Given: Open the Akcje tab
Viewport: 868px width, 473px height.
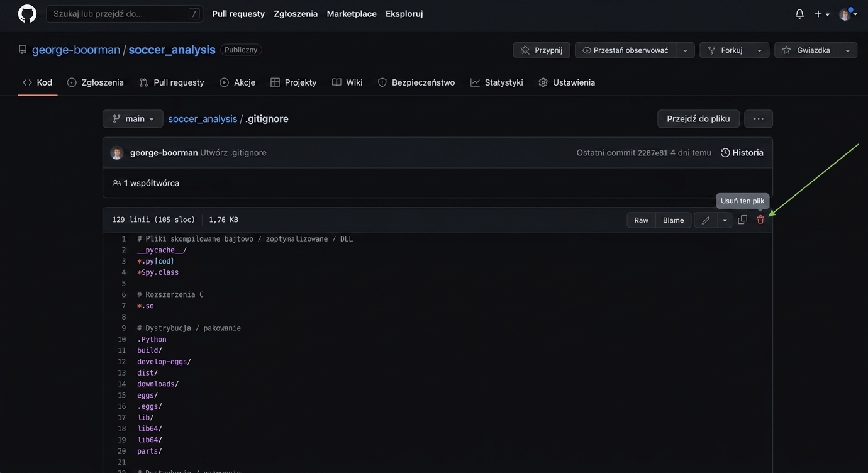Looking at the screenshot, I should tap(238, 82).
